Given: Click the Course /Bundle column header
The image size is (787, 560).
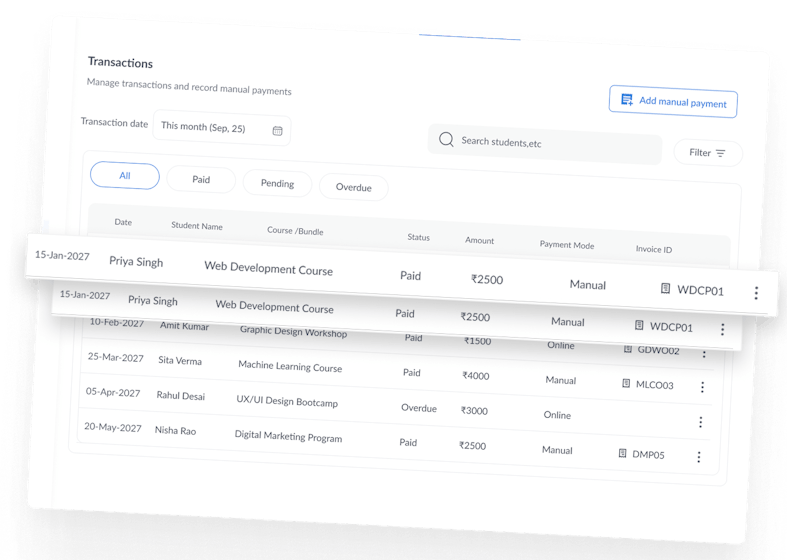Looking at the screenshot, I should point(295,230).
